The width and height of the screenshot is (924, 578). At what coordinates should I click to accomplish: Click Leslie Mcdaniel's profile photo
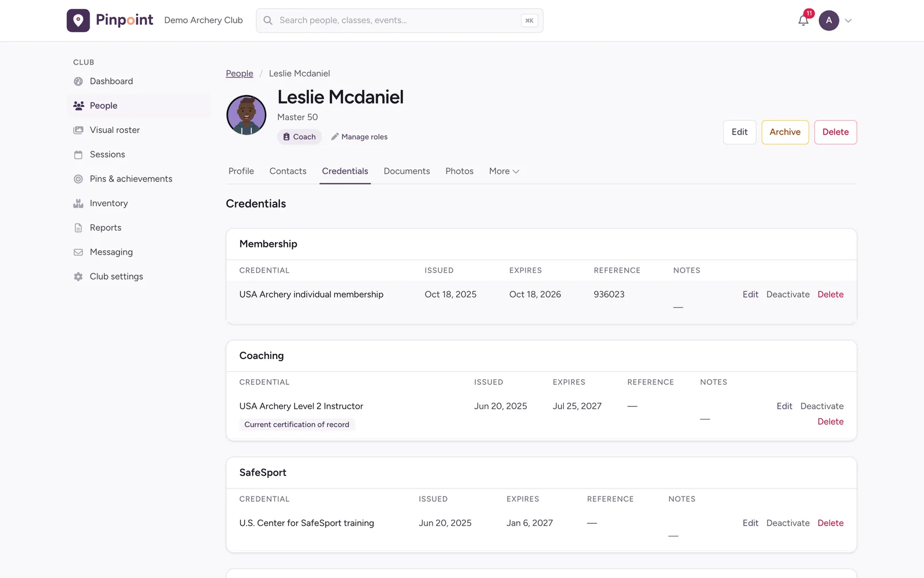(x=246, y=115)
